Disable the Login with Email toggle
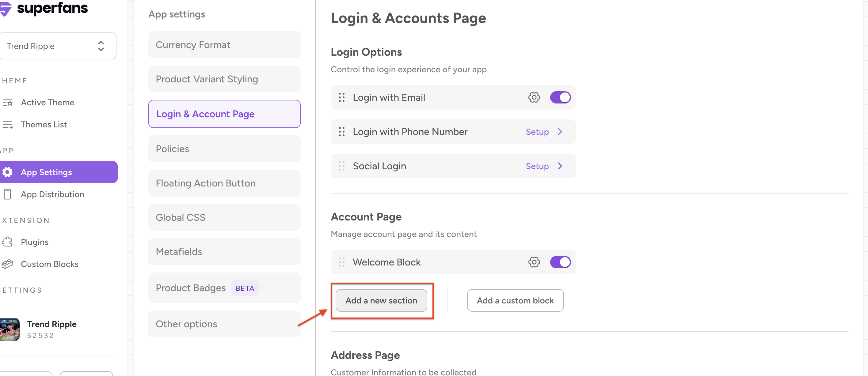 tap(560, 98)
